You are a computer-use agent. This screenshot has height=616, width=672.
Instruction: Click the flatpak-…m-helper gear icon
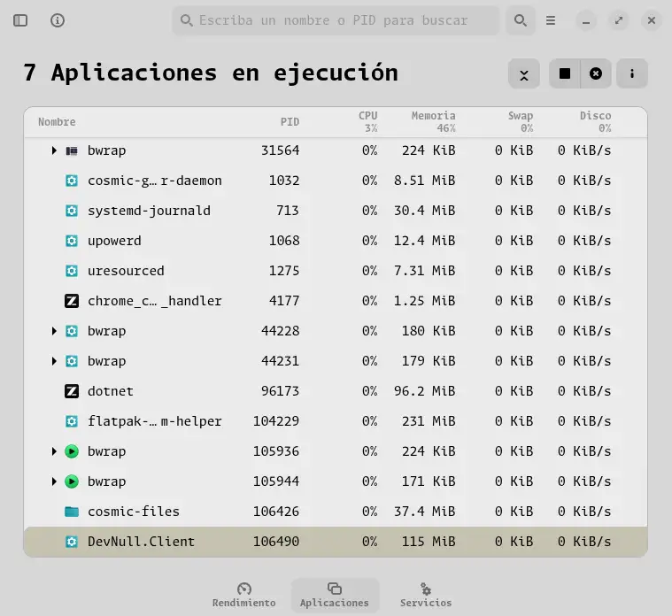72,421
